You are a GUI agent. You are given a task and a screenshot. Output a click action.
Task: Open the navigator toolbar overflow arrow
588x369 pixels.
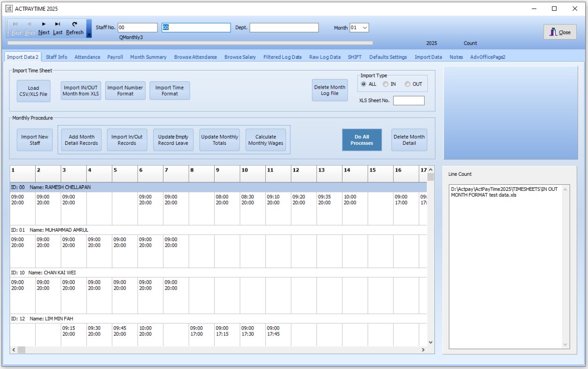point(89,34)
